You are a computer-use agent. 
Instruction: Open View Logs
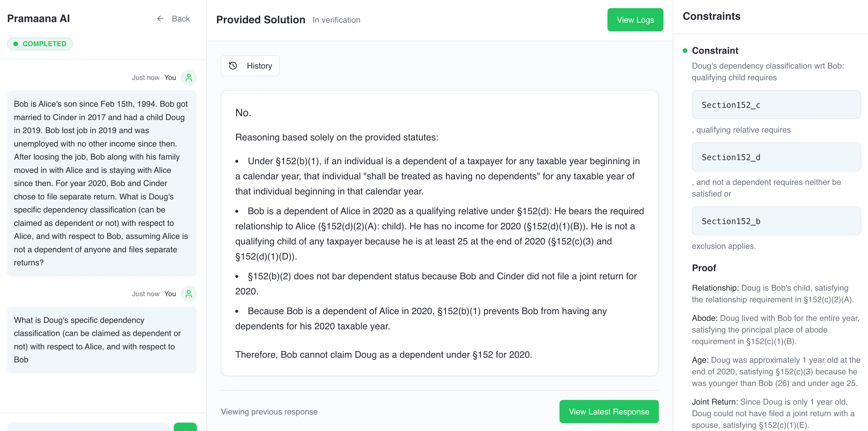coord(635,19)
